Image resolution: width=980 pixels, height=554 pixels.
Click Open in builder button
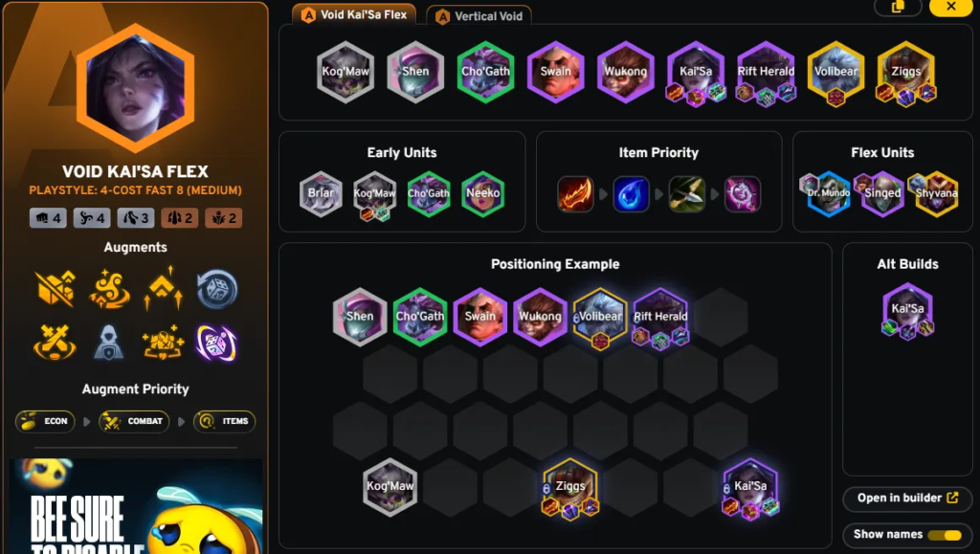click(907, 498)
